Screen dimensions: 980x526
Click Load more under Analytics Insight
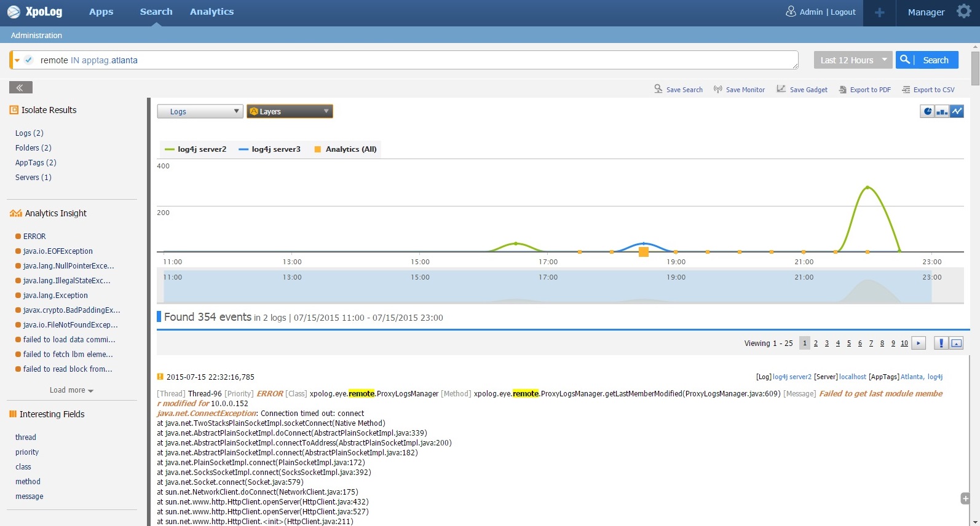pyautogui.click(x=71, y=390)
